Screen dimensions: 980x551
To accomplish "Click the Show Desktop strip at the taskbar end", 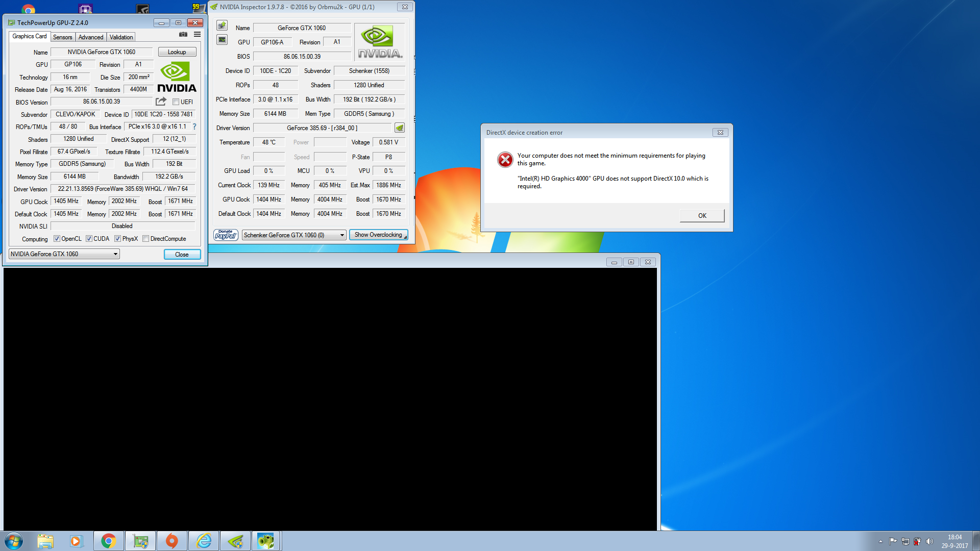I will (976, 541).
